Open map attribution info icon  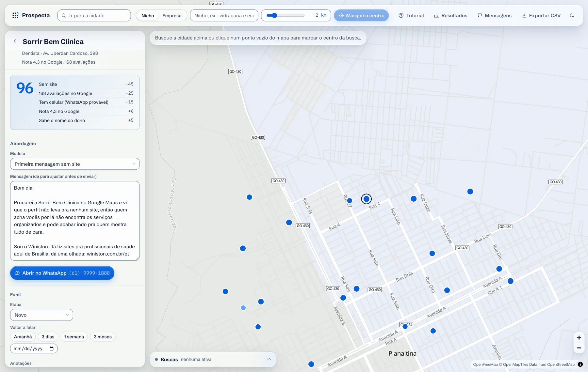[x=580, y=364]
